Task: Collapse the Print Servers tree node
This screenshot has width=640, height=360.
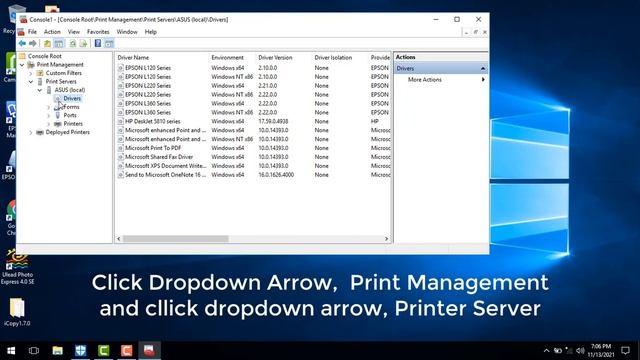Action: (x=31, y=82)
